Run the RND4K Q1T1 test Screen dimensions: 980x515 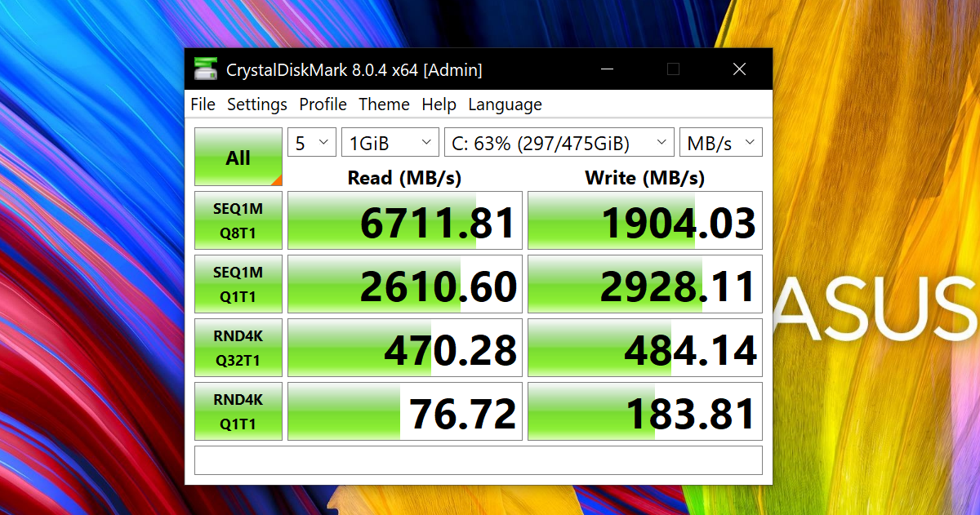[x=238, y=411]
